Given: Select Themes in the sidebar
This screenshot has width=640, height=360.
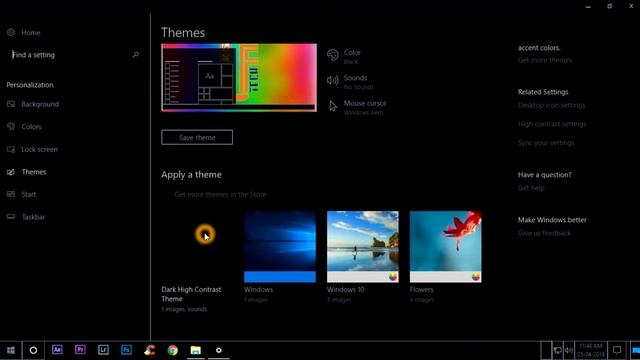Looking at the screenshot, I should click(x=27, y=172).
